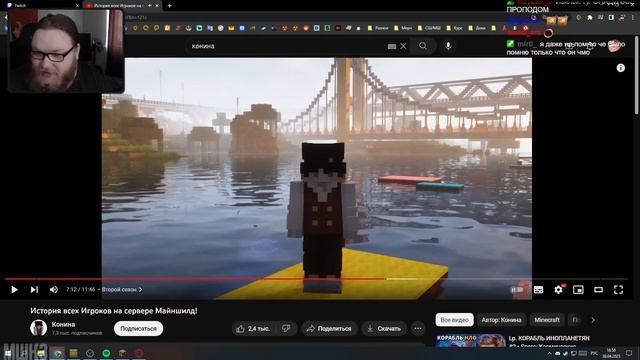640x360 pixels.
Task: Open the video settings gear
Action: pyautogui.click(x=559, y=289)
